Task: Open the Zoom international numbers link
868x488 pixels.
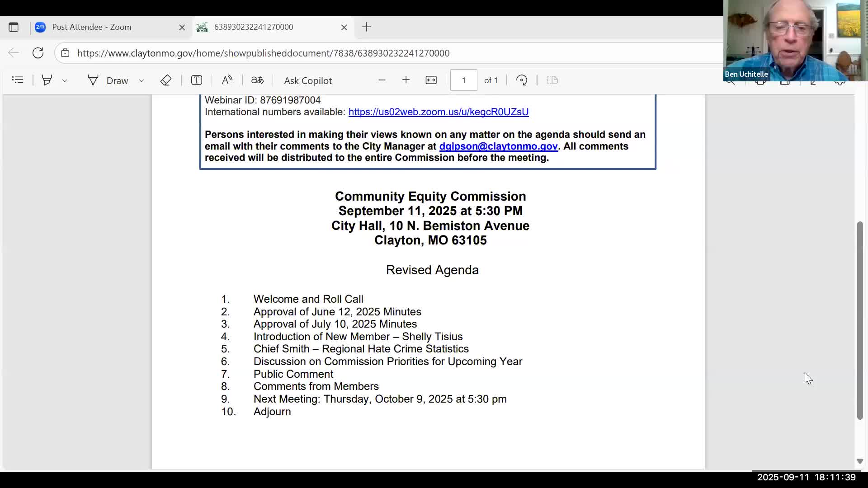Action: tap(439, 112)
